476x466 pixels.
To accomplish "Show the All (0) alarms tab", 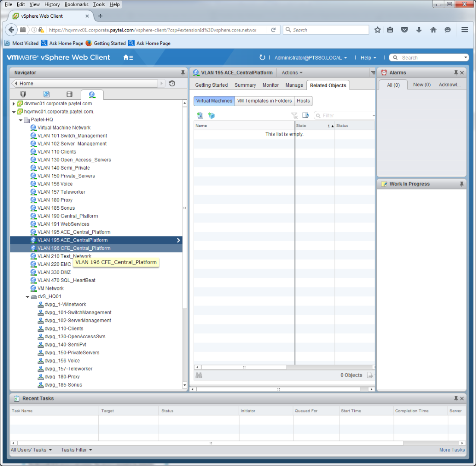I will 393,85.
